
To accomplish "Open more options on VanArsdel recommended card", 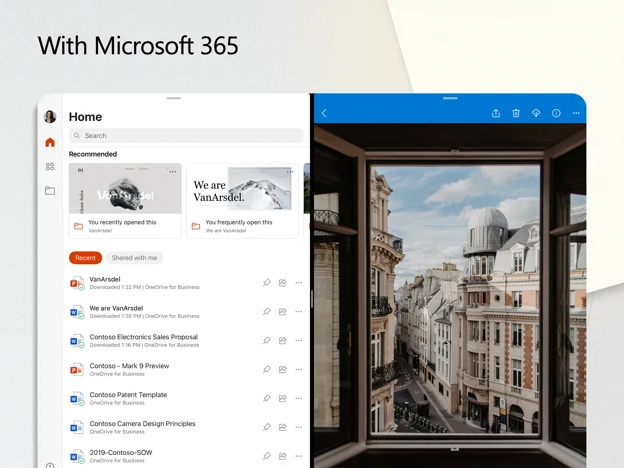I will pyautogui.click(x=173, y=172).
